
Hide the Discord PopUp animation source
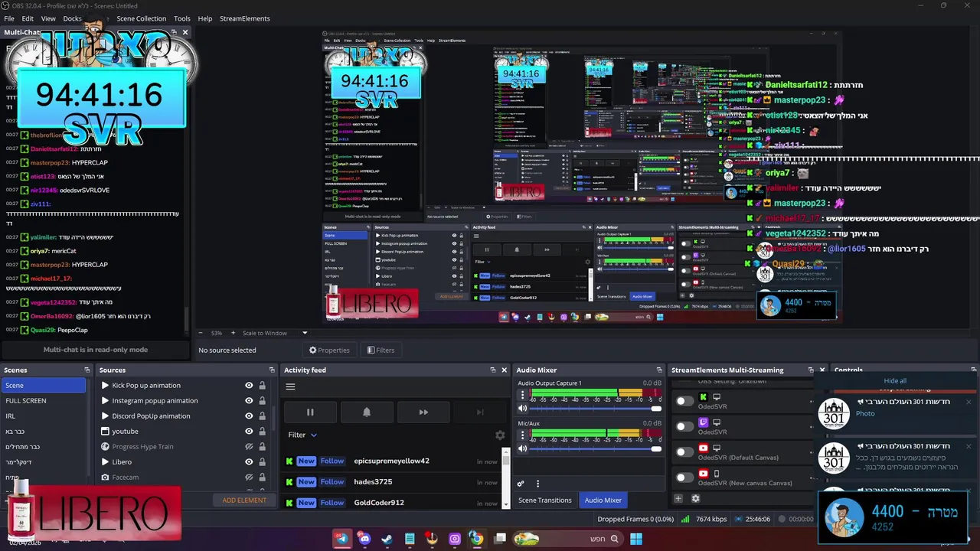pos(249,416)
